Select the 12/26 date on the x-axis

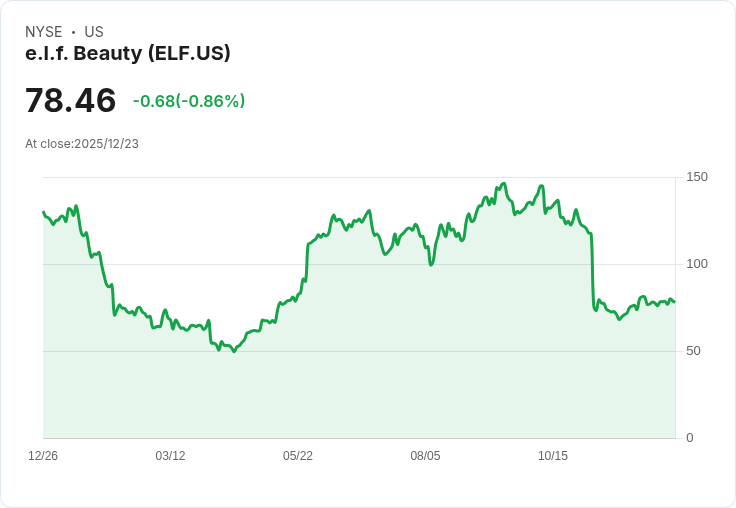tap(43, 455)
